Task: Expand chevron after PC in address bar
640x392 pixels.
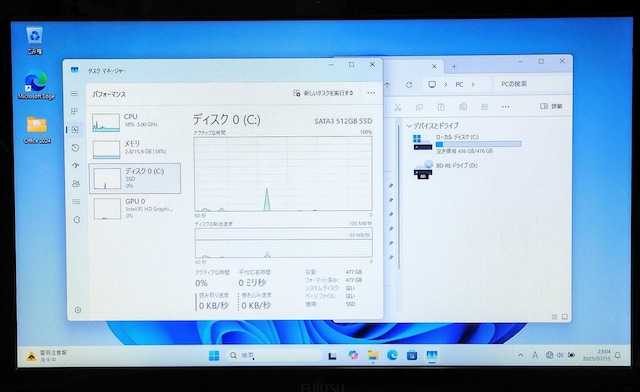Action: 473,85
